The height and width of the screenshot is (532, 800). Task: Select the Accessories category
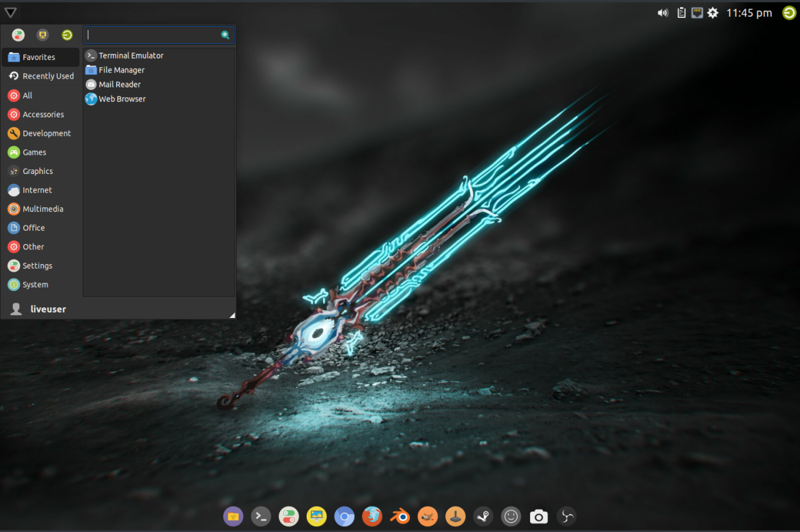coord(41,114)
